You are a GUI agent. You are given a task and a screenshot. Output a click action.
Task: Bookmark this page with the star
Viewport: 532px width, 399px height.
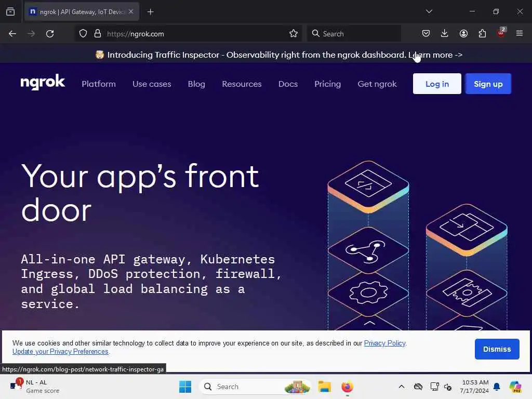click(294, 34)
